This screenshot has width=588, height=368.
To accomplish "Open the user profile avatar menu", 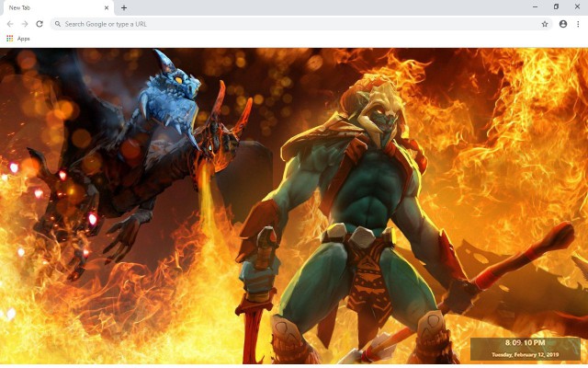I will tap(563, 24).
